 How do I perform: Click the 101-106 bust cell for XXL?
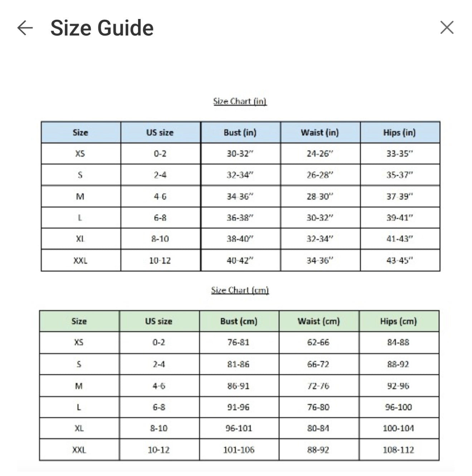[239, 450]
